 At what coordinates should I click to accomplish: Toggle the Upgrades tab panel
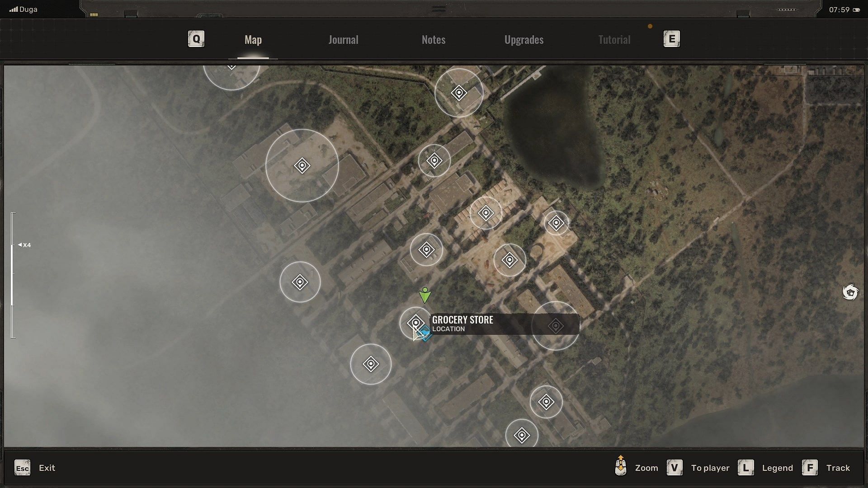524,39
